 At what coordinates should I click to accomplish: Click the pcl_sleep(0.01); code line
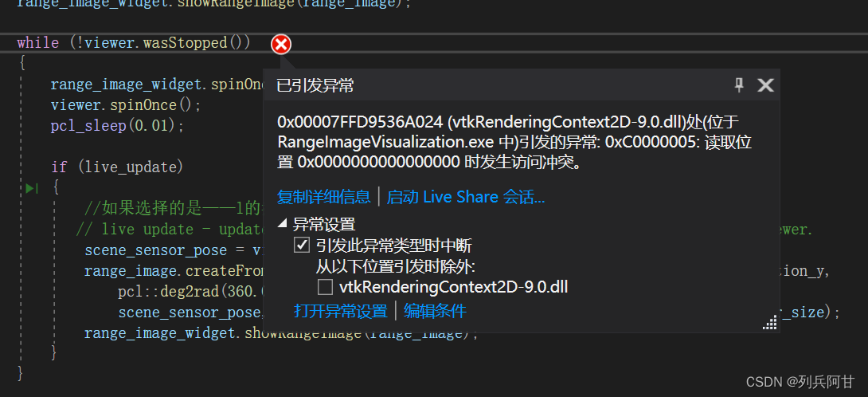[x=117, y=126]
